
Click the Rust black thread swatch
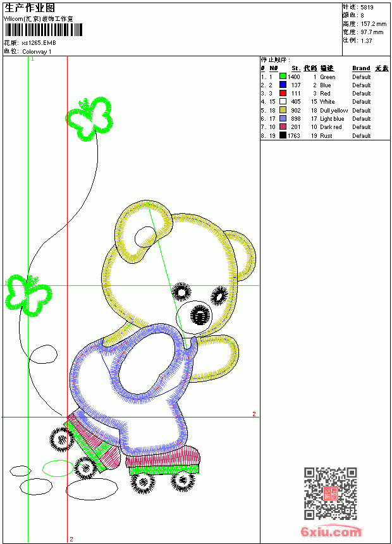point(283,135)
